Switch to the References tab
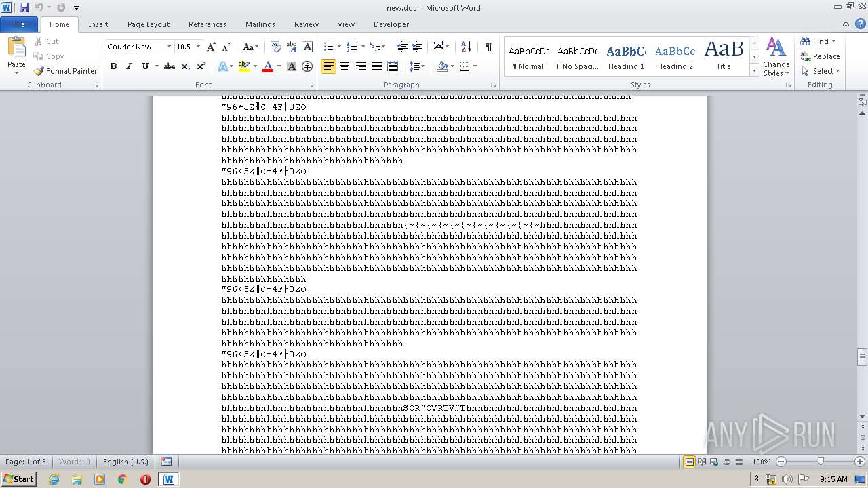Viewport: 868px width, 488px height. click(x=208, y=24)
